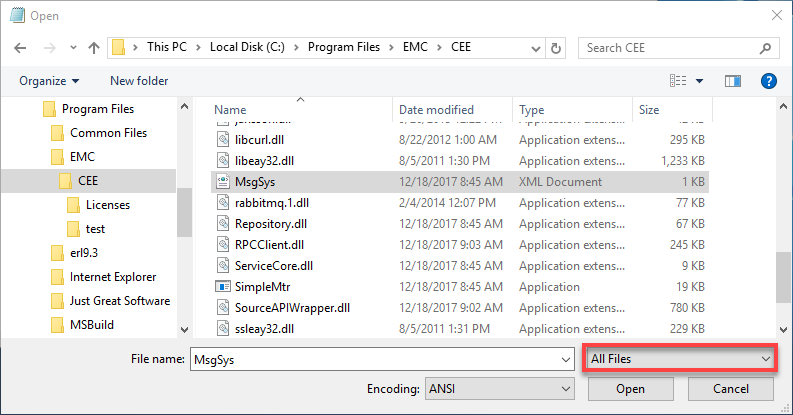793x415 pixels.
Task: Open the view options dropdown arrow
Action: click(x=700, y=81)
